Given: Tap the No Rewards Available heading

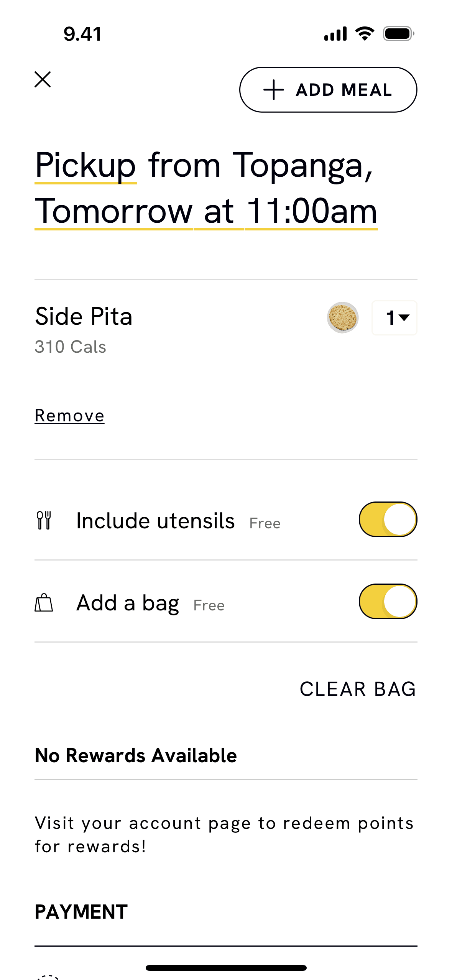Looking at the screenshot, I should point(136,756).
